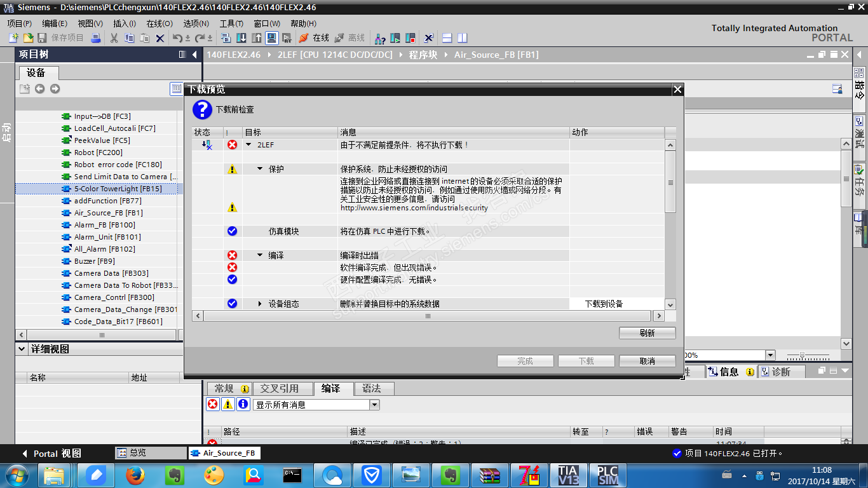Click the Open project toolbar icon

(x=28, y=38)
